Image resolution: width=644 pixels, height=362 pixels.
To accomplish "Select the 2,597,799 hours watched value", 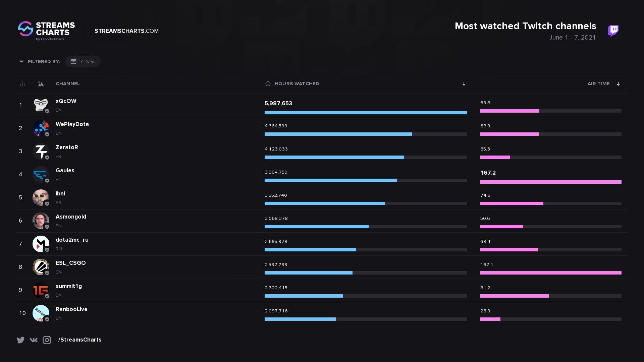I will (x=276, y=264).
